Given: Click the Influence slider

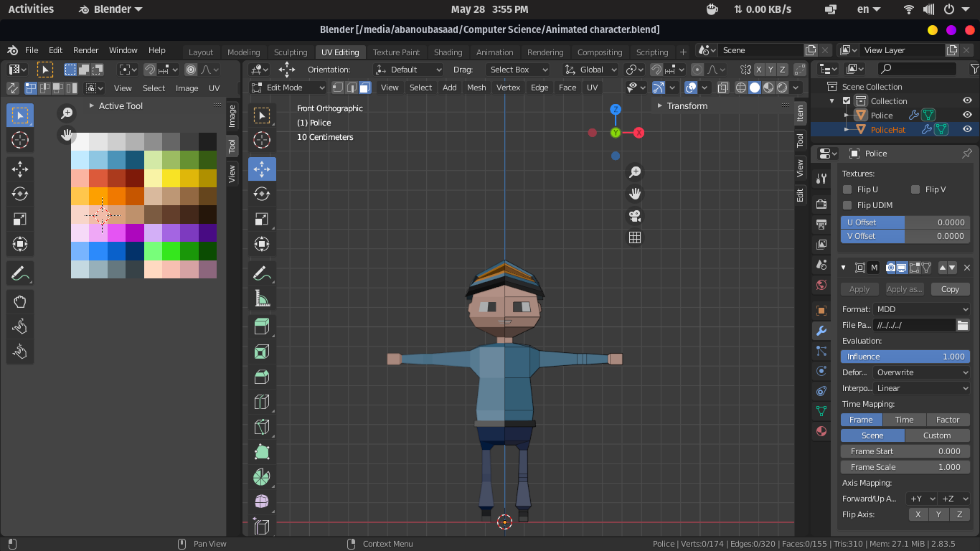Looking at the screenshot, I should (x=905, y=357).
